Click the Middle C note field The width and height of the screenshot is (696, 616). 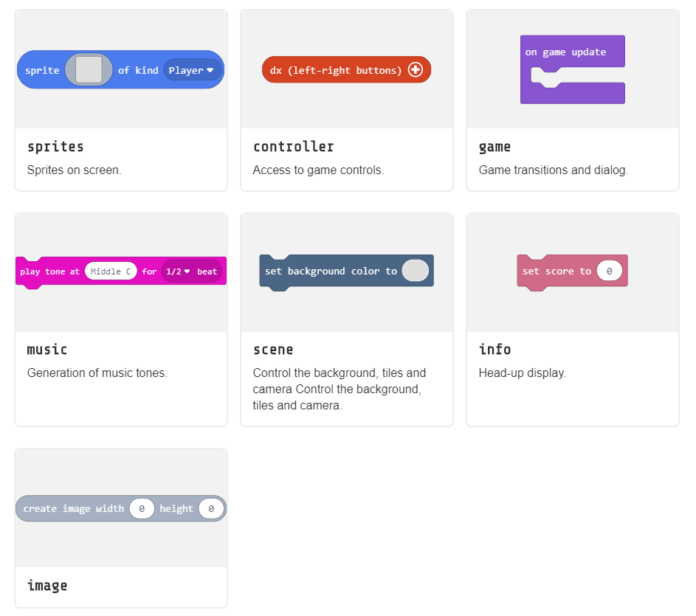point(111,271)
